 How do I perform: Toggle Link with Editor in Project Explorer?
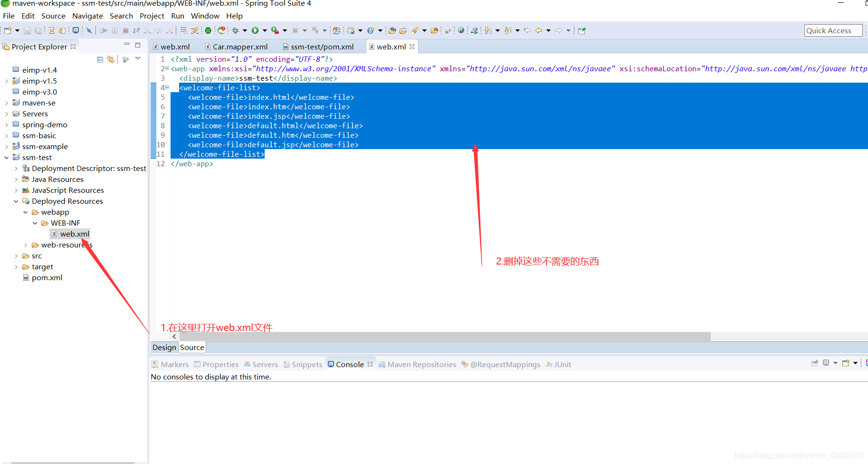[x=111, y=59]
